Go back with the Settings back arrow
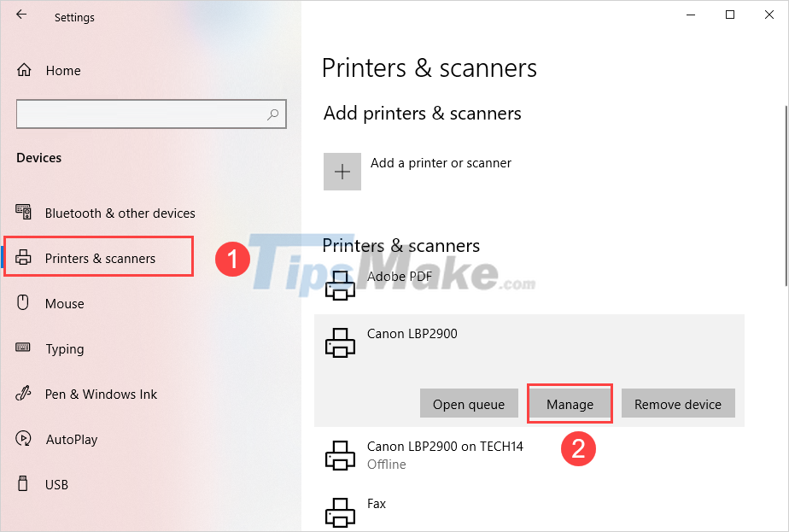The height and width of the screenshot is (532, 789). [21, 15]
